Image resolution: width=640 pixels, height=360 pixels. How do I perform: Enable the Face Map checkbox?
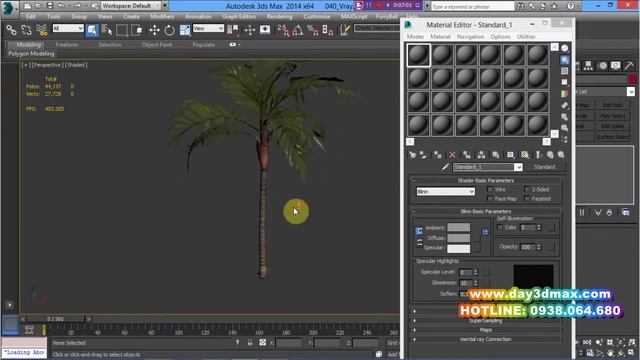tap(490, 199)
